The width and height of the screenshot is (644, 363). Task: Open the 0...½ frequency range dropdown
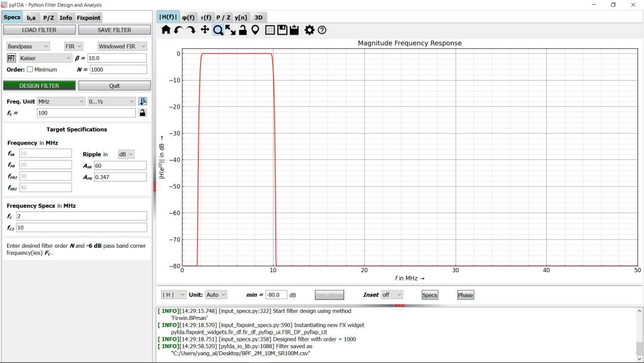[112, 101]
